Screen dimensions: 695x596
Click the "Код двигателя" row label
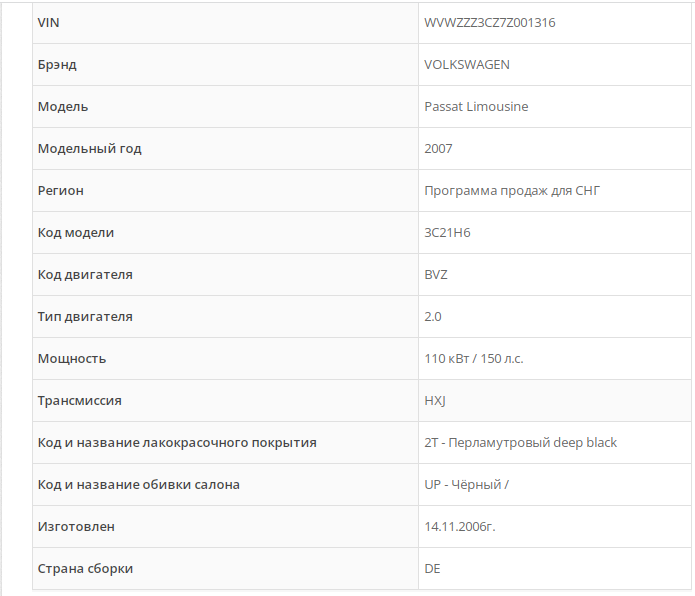coord(85,274)
